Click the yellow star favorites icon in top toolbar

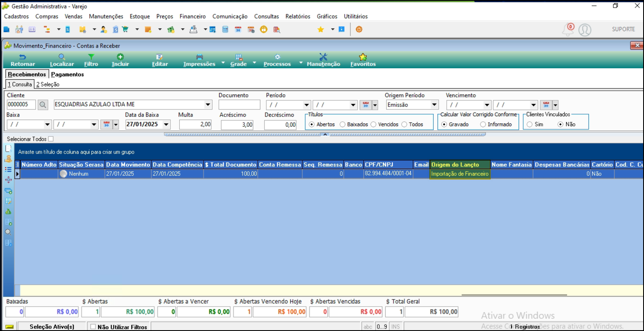point(321,29)
